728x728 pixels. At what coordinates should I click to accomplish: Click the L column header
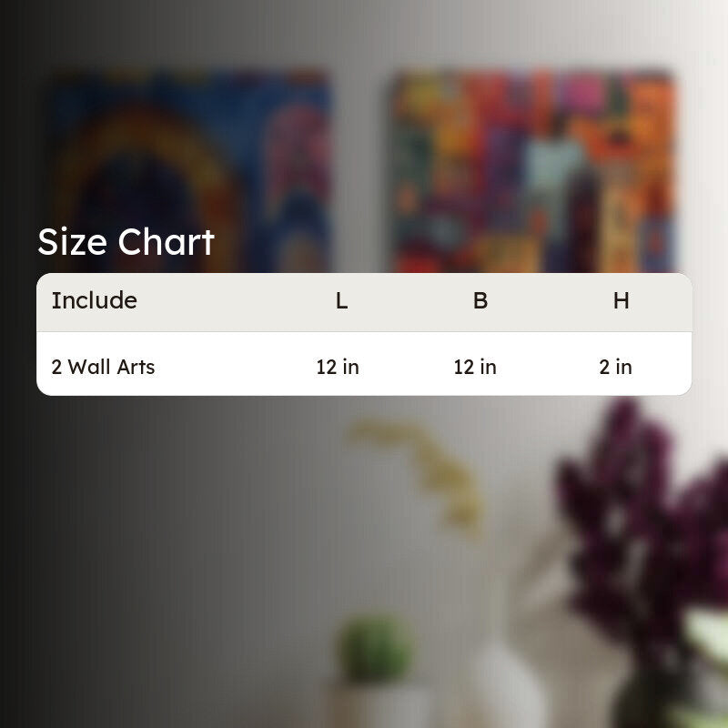(342, 301)
